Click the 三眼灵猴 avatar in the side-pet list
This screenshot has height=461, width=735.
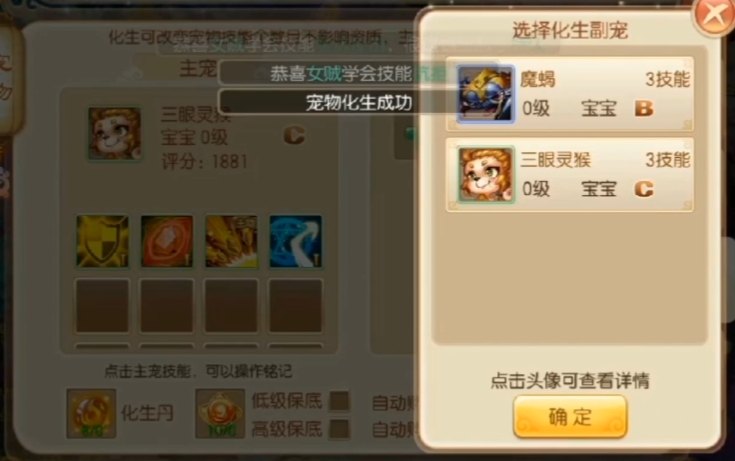486,175
